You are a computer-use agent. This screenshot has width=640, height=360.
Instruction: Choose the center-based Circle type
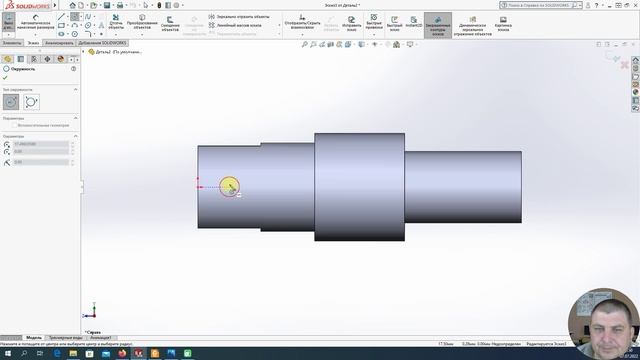pyautogui.click(x=11, y=102)
